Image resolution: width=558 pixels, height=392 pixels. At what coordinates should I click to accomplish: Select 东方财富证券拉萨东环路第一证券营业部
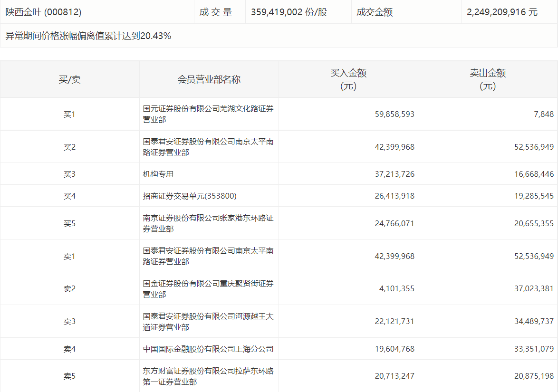click(208, 376)
